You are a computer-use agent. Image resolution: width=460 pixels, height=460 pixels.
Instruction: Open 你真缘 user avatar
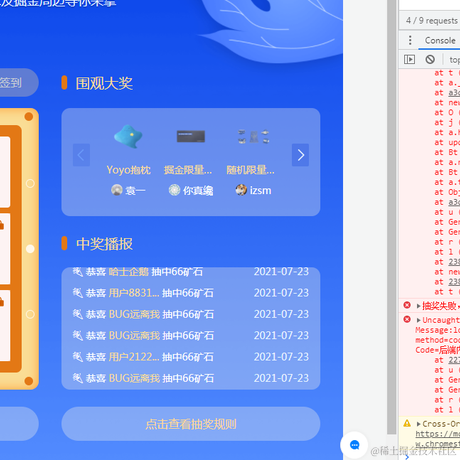pos(174,190)
